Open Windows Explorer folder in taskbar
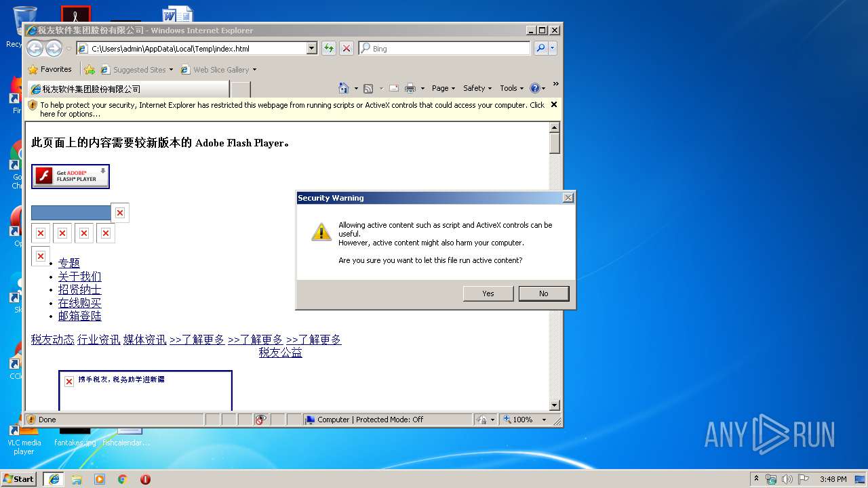The height and width of the screenshot is (488, 868). coord(77,479)
